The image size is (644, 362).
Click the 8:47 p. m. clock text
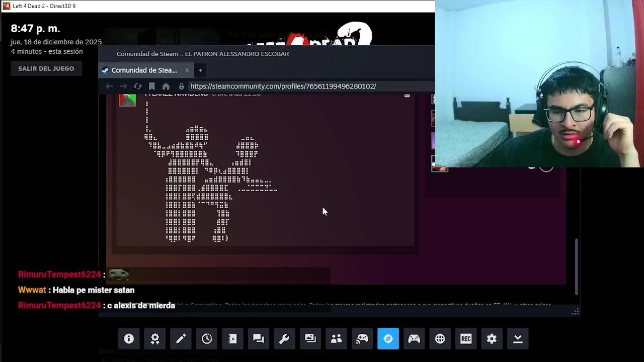click(35, 29)
